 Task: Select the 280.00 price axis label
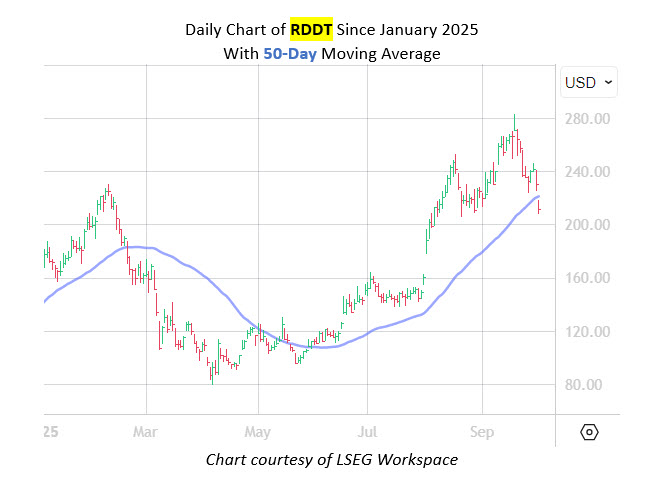coord(587,119)
